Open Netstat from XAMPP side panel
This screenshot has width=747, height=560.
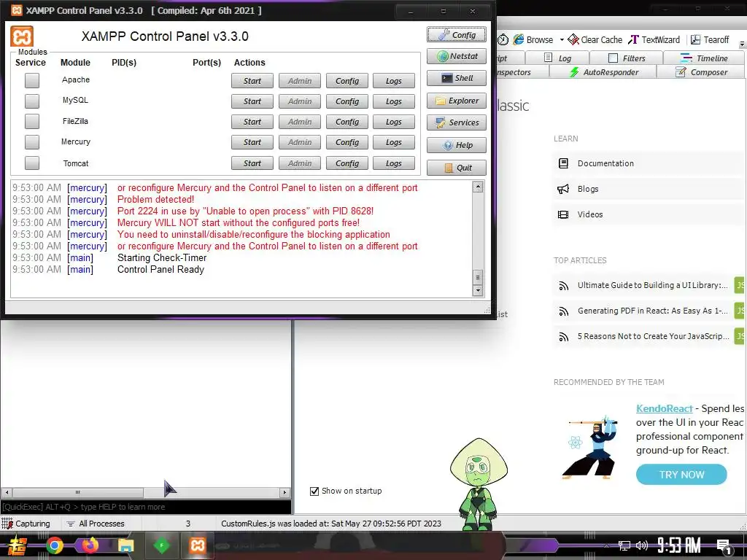pyautogui.click(x=457, y=56)
